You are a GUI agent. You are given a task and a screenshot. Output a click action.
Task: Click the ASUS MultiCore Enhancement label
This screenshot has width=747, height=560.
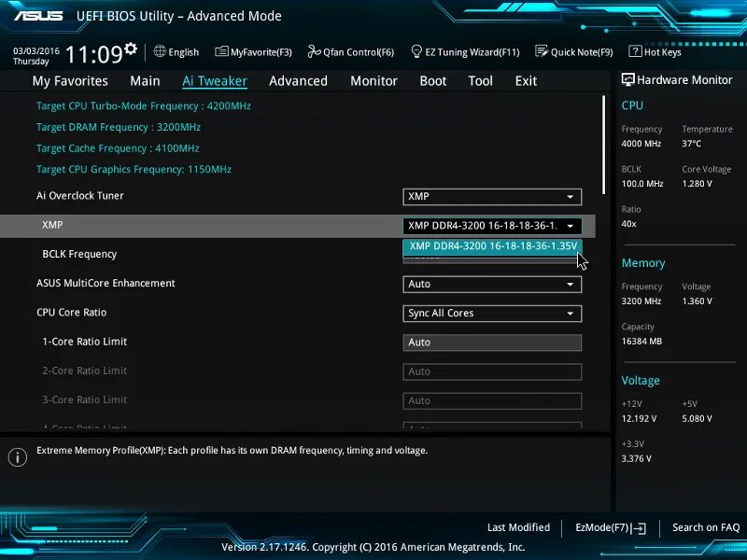click(106, 284)
